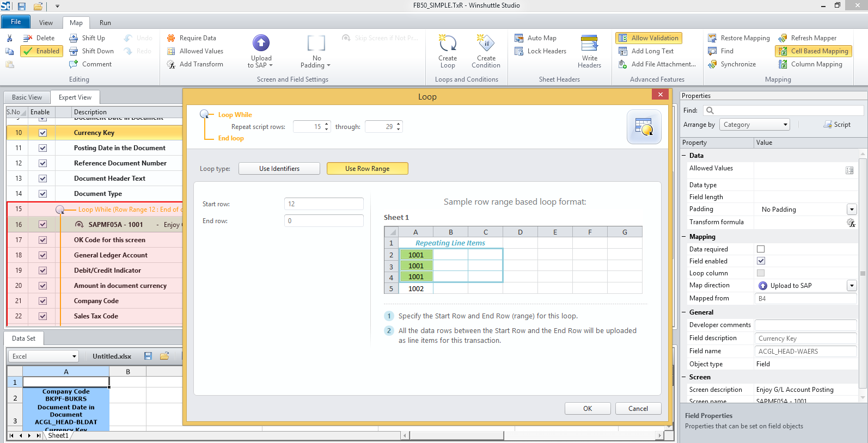Uncheck the Field enabled checkbox
The width and height of the screenshot is (868, 443).
pos(761,261)
